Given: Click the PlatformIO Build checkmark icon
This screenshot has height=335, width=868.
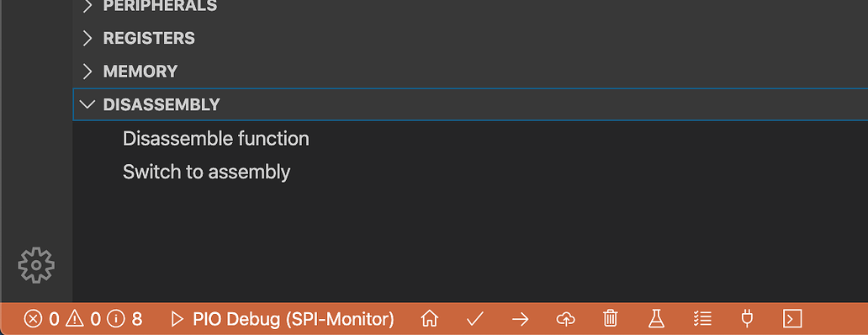Looking at the screenshot, I should [x=475, y=318].
